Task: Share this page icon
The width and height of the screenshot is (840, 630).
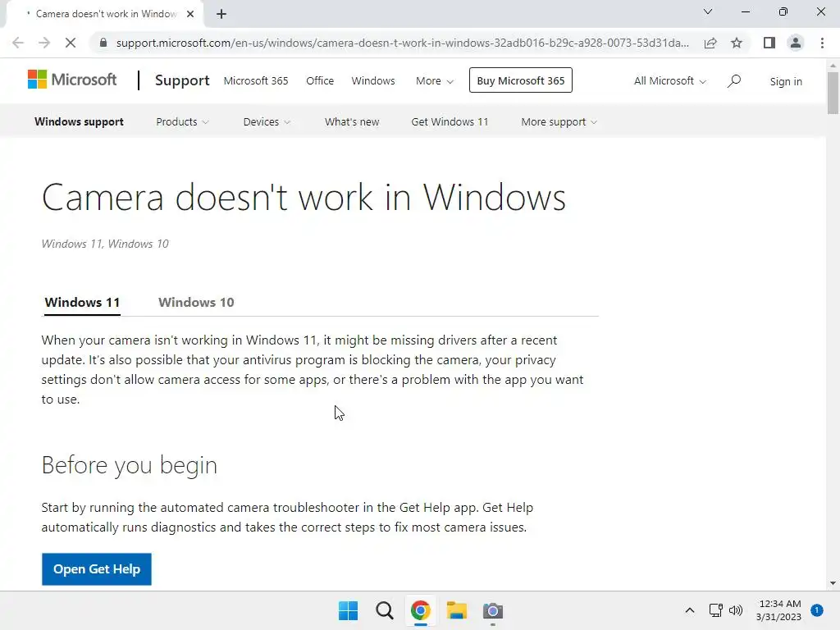Action: [x=710, y=43]
